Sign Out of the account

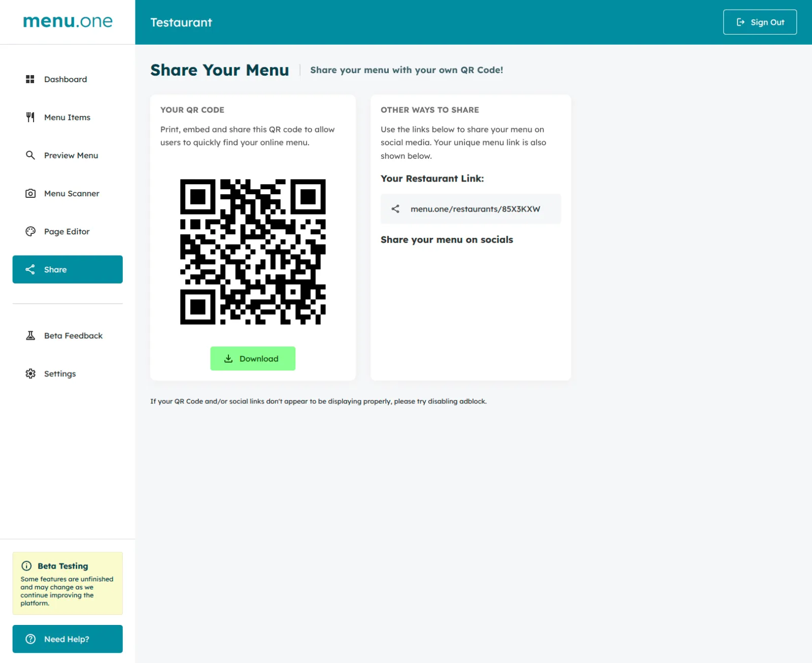(x=760, y=22)
